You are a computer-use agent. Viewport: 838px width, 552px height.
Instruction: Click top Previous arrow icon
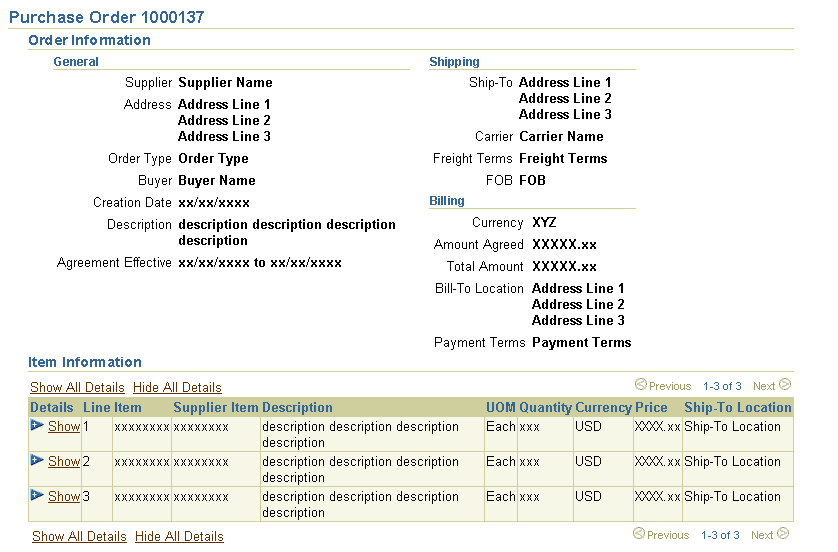[x=640, y=384]
